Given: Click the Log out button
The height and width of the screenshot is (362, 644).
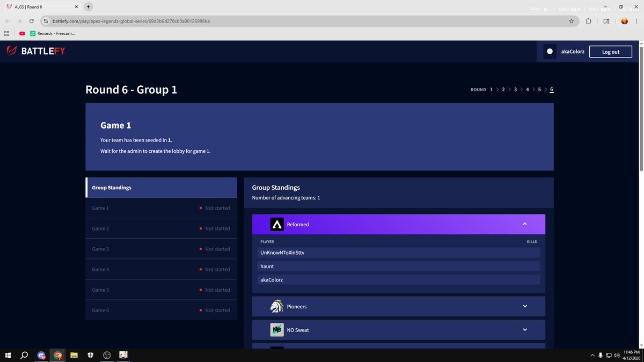Looking at the screenshot, I should click(x=611, y=51).
